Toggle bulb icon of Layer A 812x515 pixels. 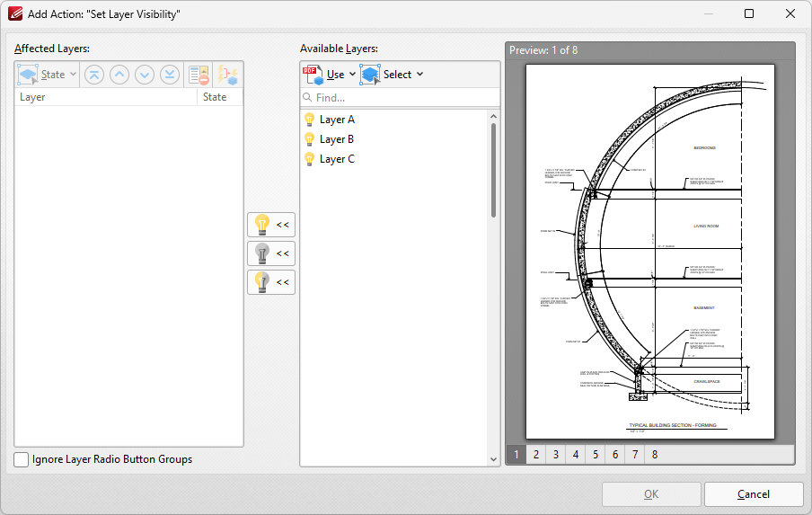coord(309,120)
